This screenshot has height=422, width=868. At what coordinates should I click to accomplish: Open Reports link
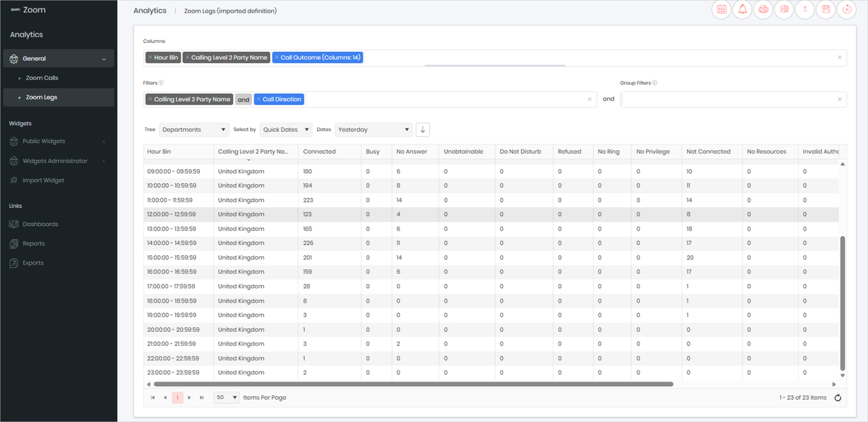click(x=33, y=244)
